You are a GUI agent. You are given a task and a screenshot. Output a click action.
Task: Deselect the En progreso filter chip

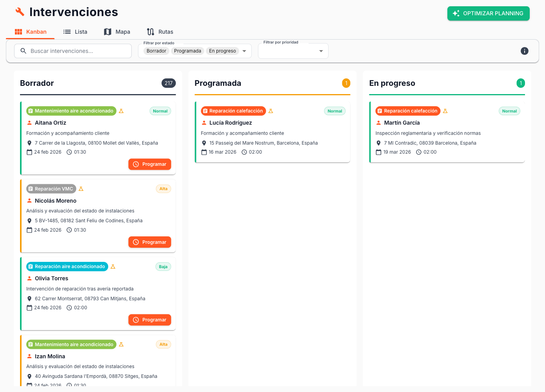223,51
